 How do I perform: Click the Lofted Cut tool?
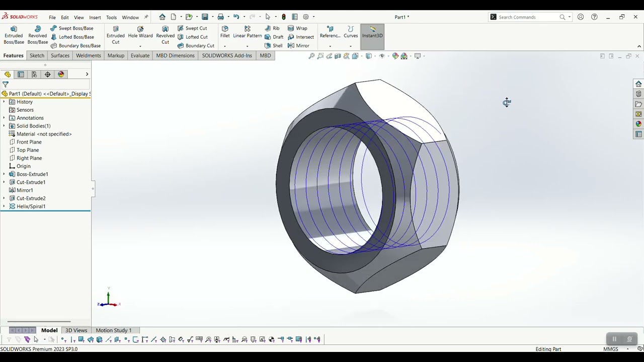click(x=192, y=37)
